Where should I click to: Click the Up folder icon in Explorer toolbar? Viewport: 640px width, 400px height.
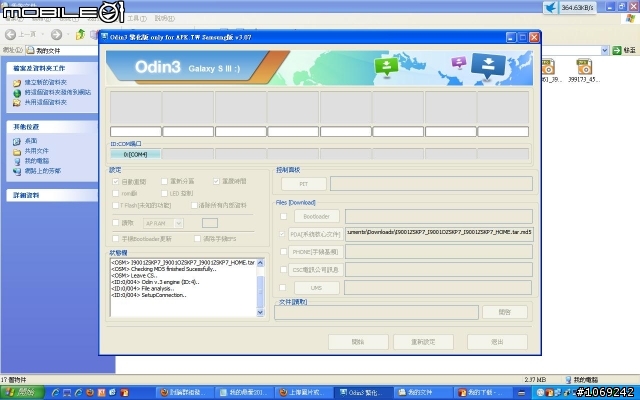click(x=80, y=34)
